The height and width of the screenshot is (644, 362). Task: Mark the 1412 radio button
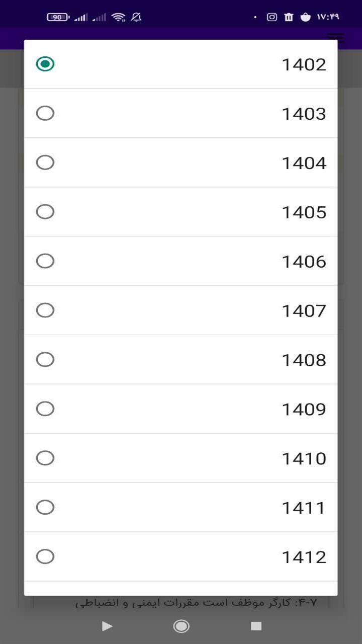45,557
